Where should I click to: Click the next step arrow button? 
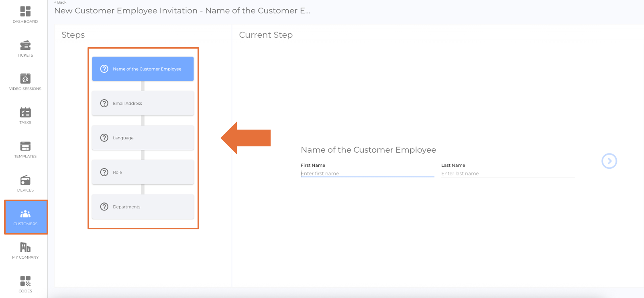(x=609, y=161)
